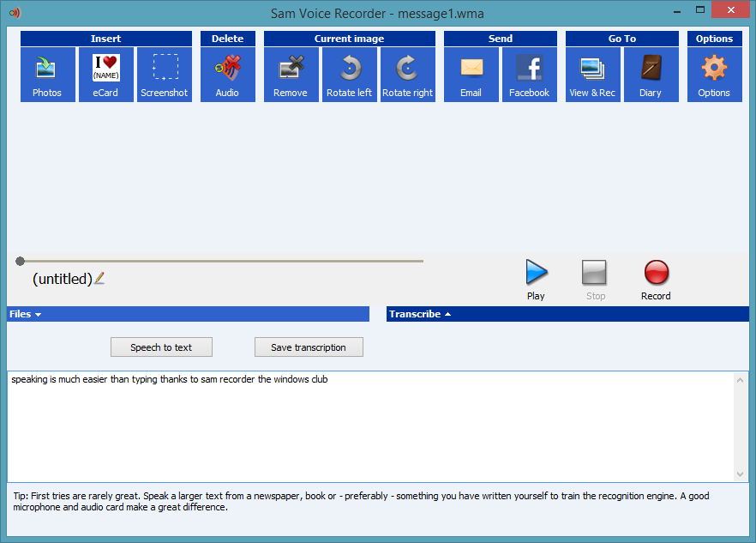Click the Speech to text button

pyautogui.click(x=161, y=347)
